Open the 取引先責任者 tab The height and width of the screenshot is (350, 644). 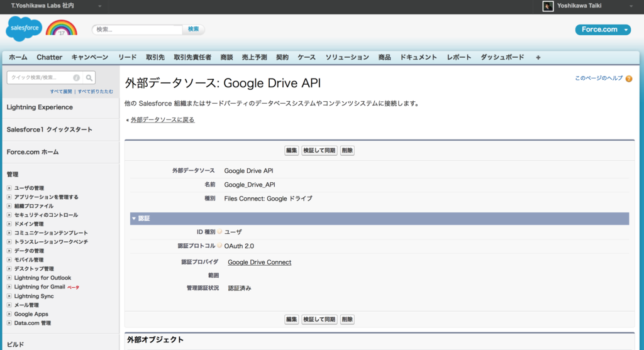(192, 57)
